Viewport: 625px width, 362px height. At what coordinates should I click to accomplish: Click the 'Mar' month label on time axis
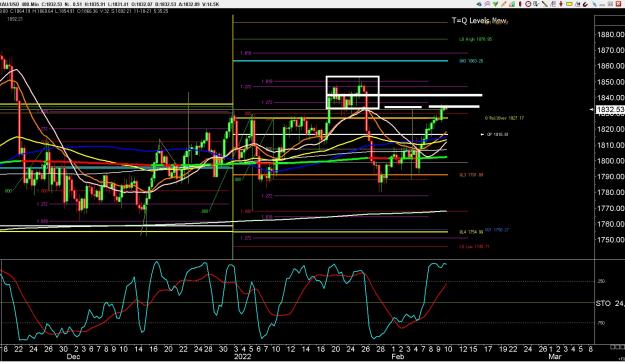554,357
